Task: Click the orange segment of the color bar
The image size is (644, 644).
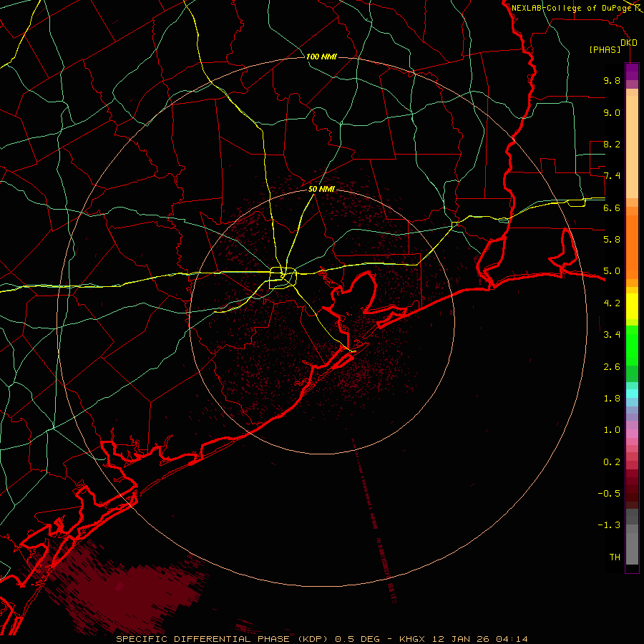Action: coord(632,246)
